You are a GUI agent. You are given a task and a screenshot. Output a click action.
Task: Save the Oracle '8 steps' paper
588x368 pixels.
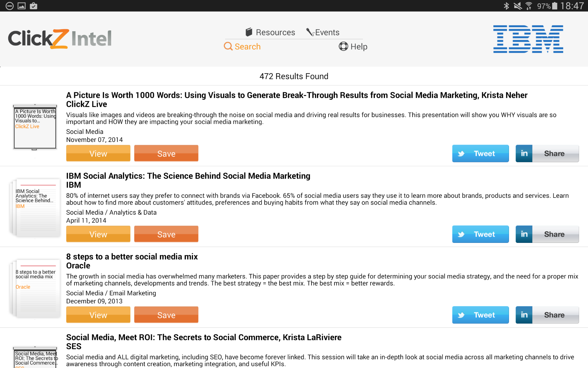[166, 315]
